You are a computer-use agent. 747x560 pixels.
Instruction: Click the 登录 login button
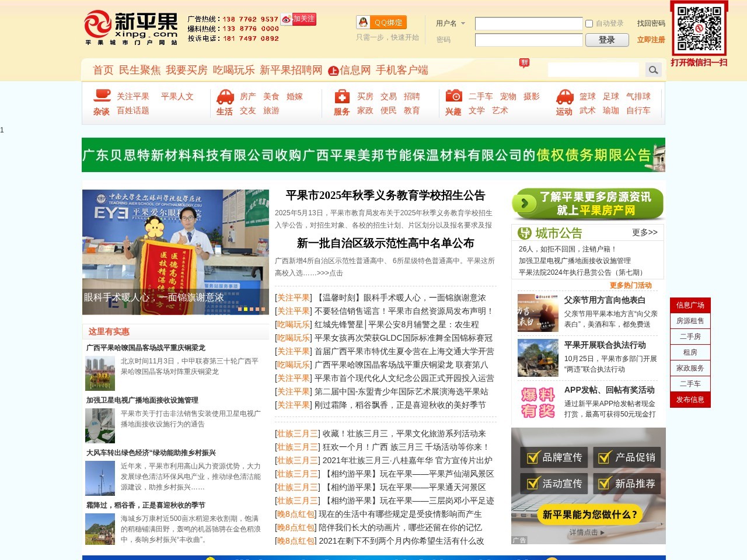coord(606,40)
